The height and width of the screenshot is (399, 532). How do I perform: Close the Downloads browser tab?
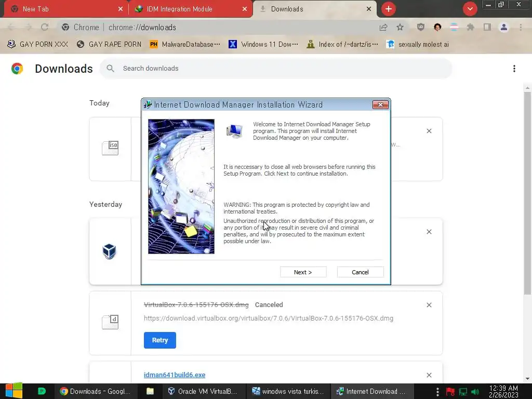[x=368, y=9]
